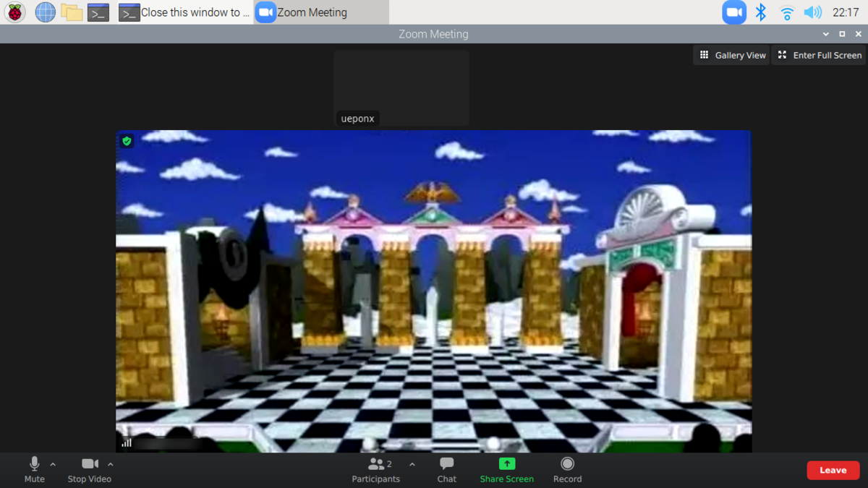Leave the meeting
The height and width of the screenshot is (488, 868).
(x=833, y=470)
